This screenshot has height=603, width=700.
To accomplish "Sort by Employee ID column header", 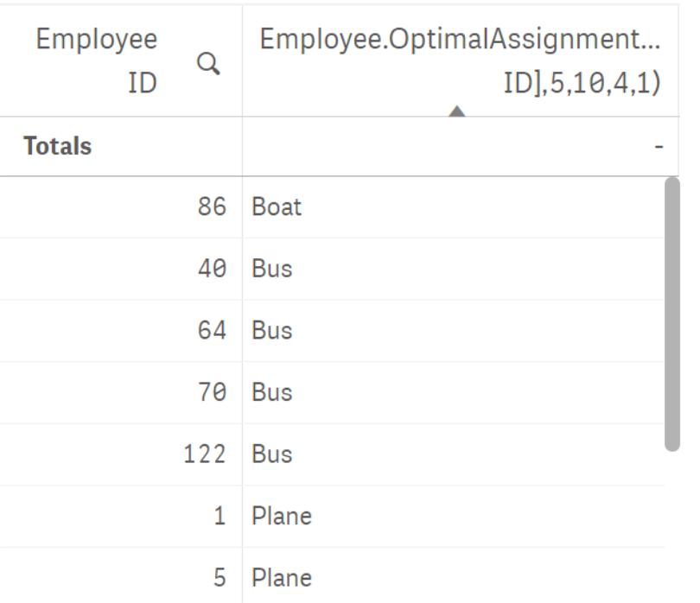I will [x=97, y=60].
